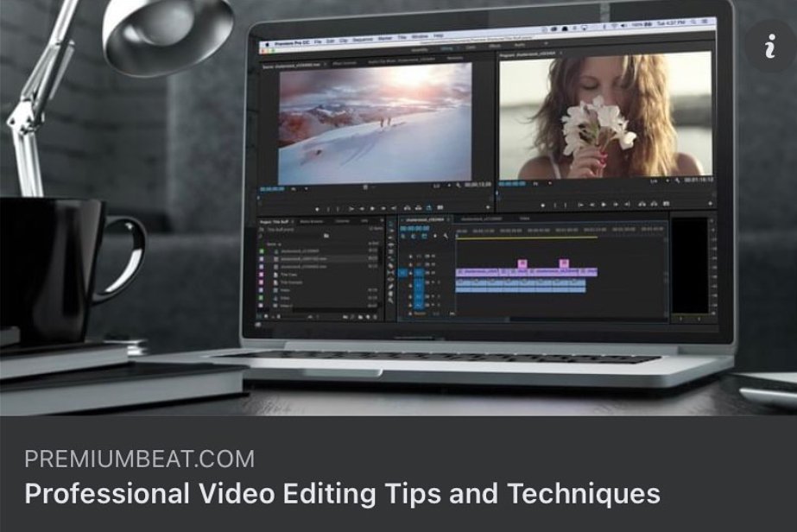Image resolution: width=797 pixels, height=532 pixels.
Task: Click the Insert button in Source monitor
Action: tap(408, 207)
